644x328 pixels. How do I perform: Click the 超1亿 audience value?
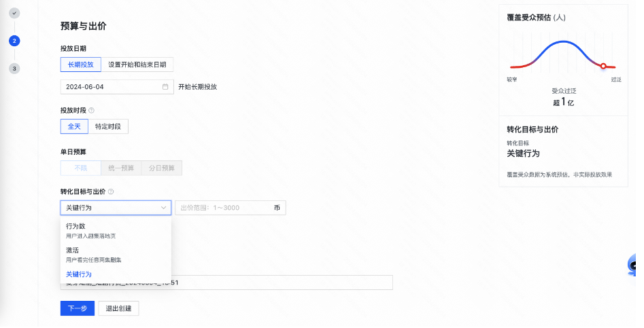[x=564, y=102]
